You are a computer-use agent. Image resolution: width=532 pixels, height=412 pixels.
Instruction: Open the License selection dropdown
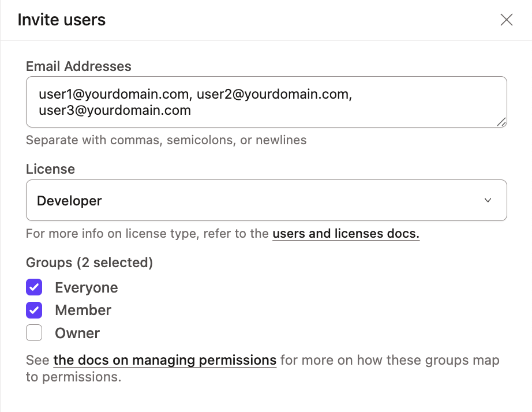point(266,200)
